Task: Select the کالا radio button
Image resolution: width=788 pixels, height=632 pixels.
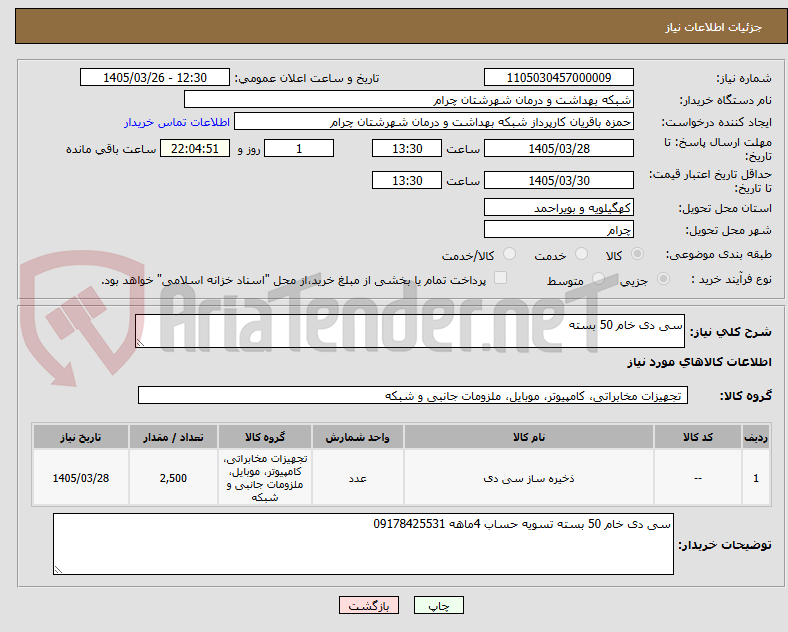Action: (x=637, y=254)
